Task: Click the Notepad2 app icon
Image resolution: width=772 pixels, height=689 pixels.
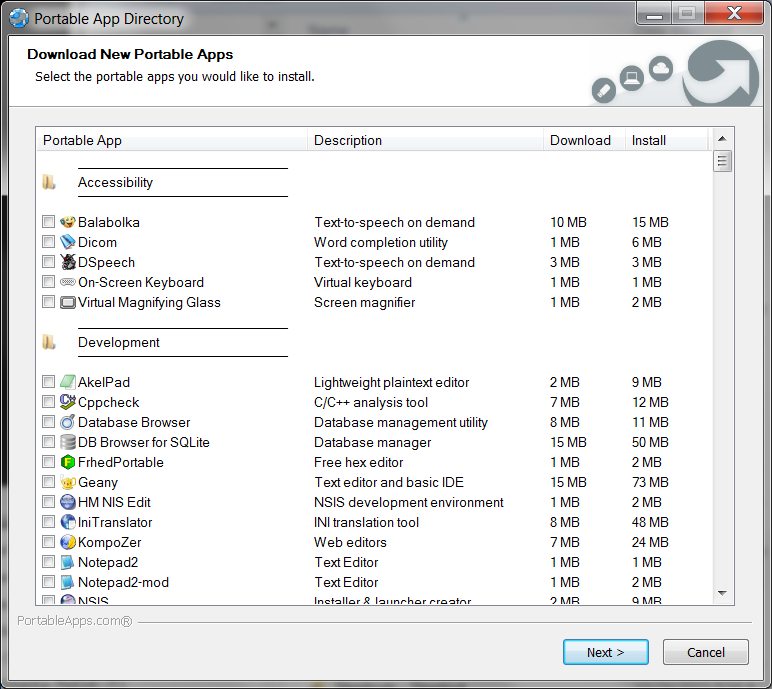Action: coord(67,562)
